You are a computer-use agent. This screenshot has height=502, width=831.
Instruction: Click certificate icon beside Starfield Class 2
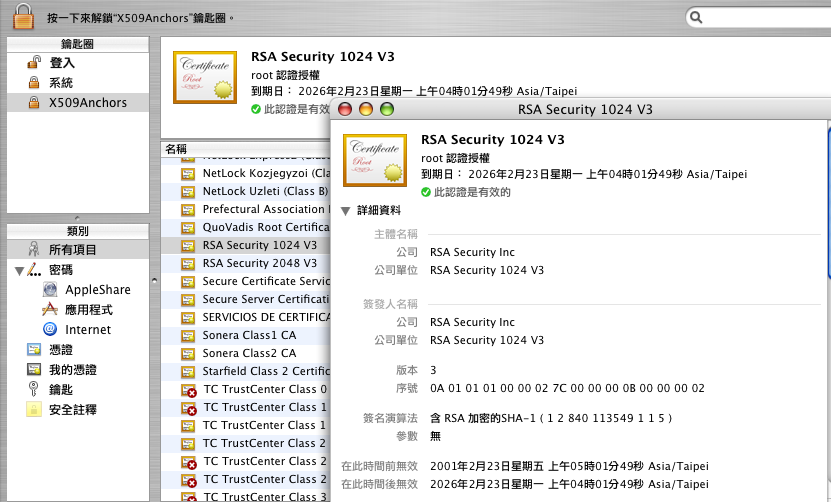[x=188, y=372]
